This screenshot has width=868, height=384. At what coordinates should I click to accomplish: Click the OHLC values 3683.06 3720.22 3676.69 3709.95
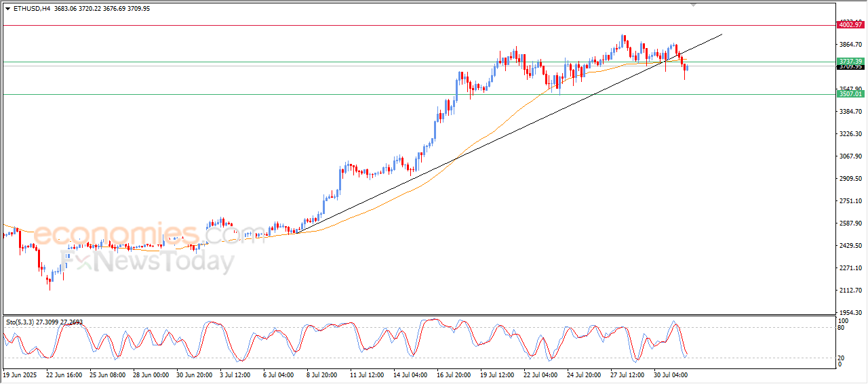coord(102,9)
